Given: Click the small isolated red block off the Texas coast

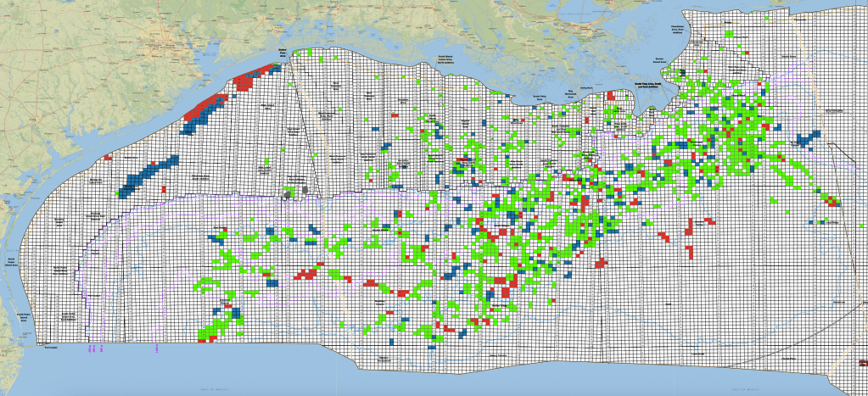Looking at the screenshot, I should coord(108,157).
